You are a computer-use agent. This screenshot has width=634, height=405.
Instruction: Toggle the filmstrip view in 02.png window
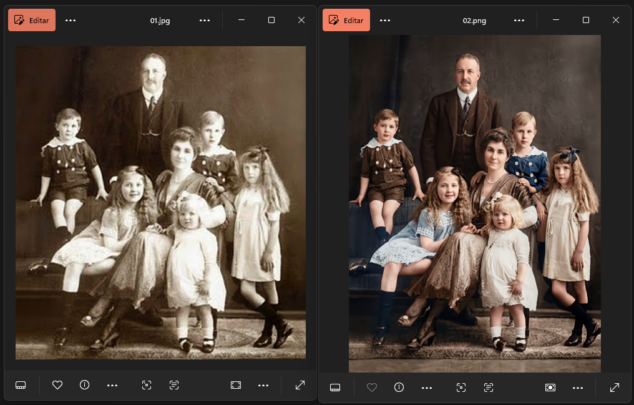[x=335, y=386]
